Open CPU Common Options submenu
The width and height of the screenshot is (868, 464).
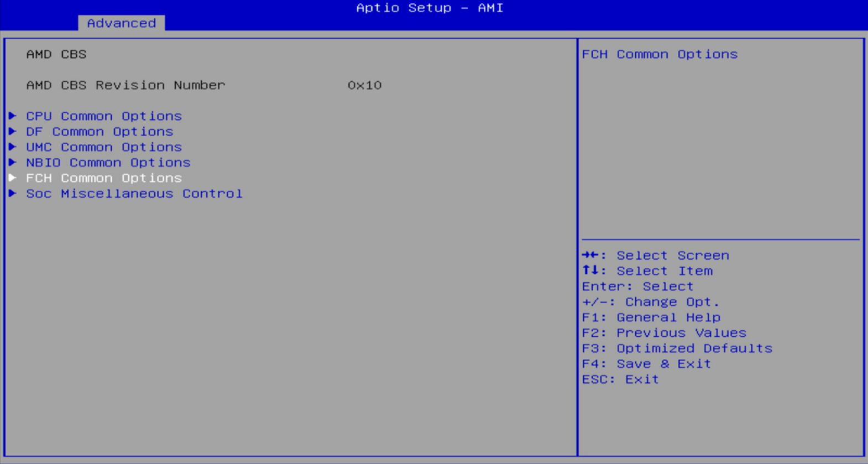104,116
